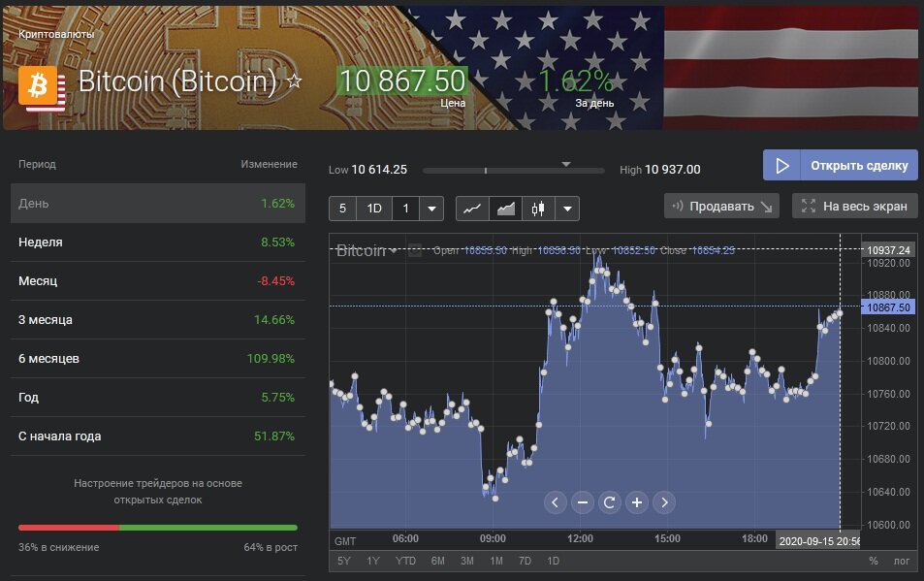Viewport: 924px width, 581px height.
Task: Toggle percent scale on chart
Action: [873, 561]
